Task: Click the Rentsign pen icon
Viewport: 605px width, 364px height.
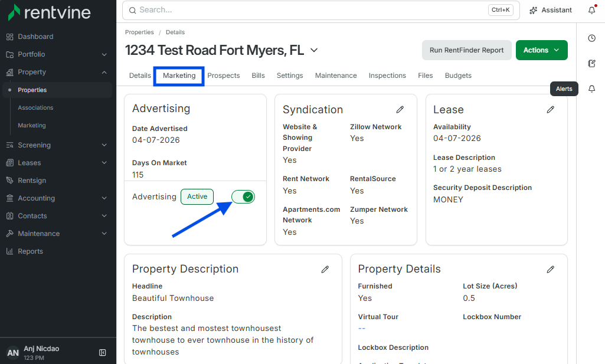Action: [x=9, y=181]
